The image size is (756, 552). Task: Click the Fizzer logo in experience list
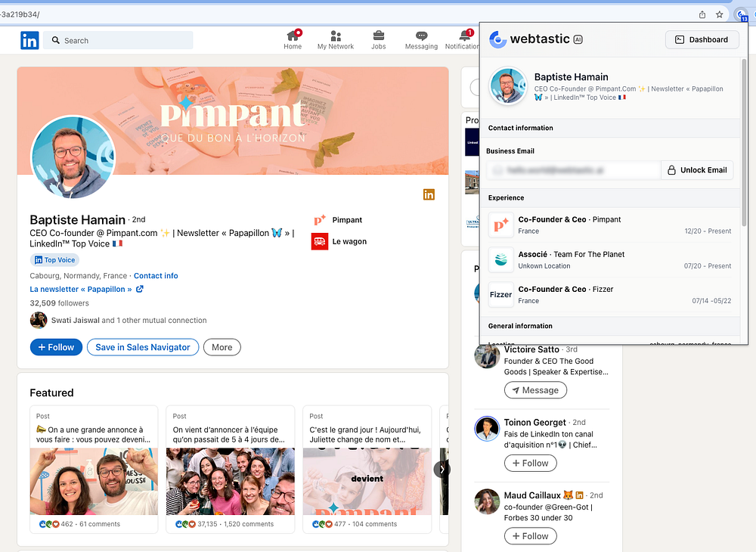pos(501,295)
